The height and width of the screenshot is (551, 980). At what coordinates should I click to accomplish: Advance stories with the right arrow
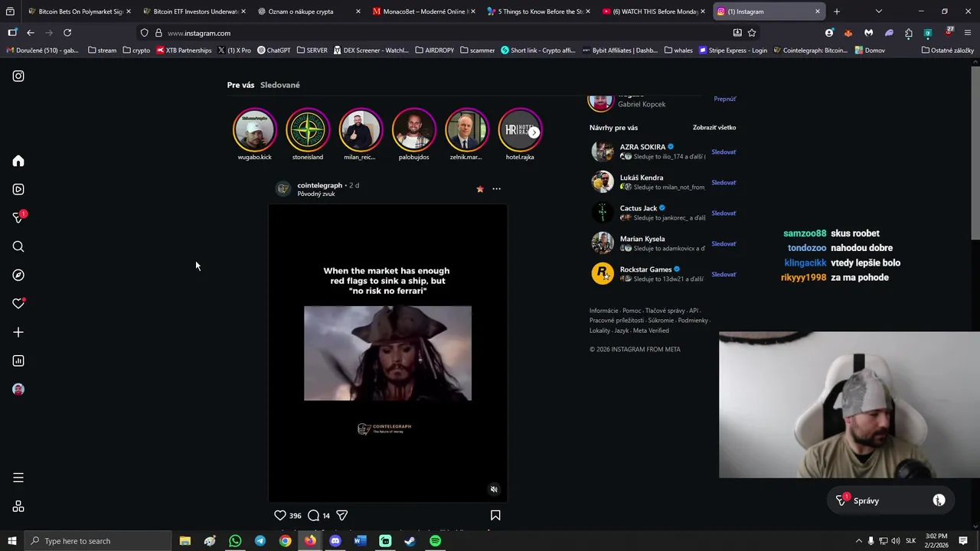pyautogui.click(x=534, y=132)
